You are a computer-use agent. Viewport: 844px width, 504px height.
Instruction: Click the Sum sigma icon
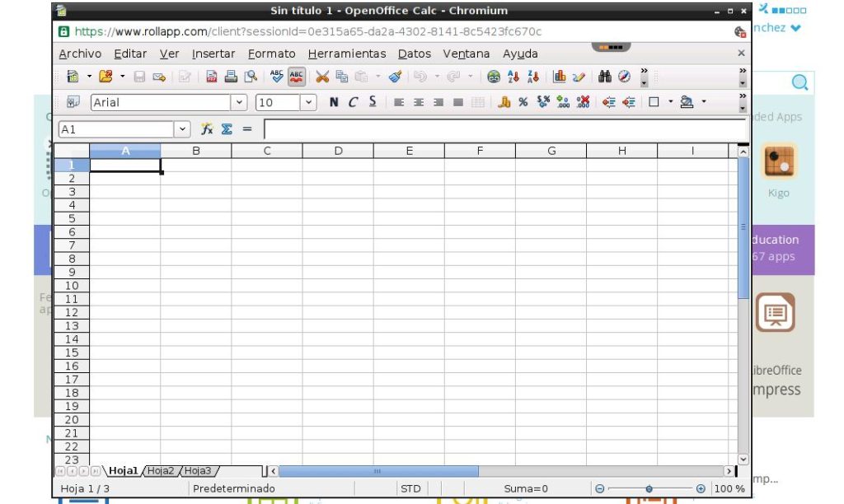coord(227,129)
